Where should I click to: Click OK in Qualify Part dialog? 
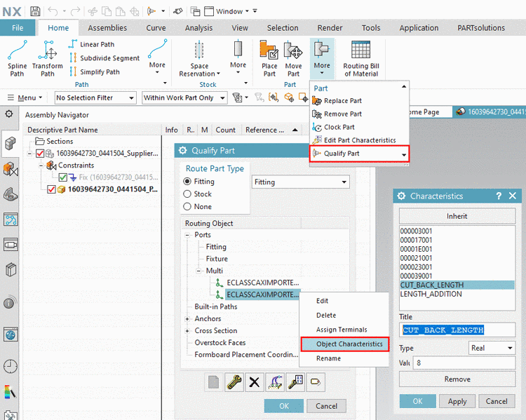point(284,406)
